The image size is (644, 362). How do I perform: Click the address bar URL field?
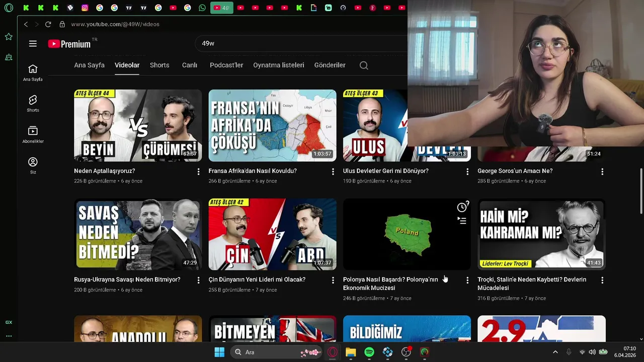tap(115, 24)
